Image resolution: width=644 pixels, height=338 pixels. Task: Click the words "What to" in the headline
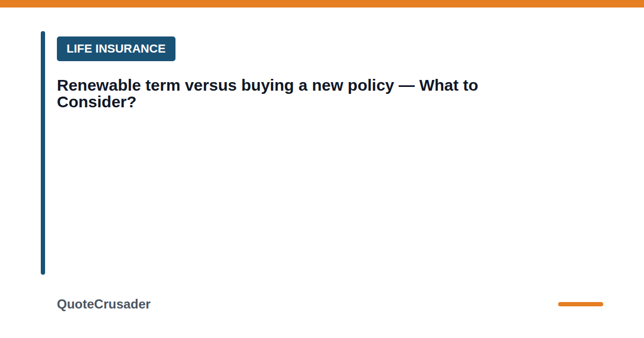(x=449, y=85)
